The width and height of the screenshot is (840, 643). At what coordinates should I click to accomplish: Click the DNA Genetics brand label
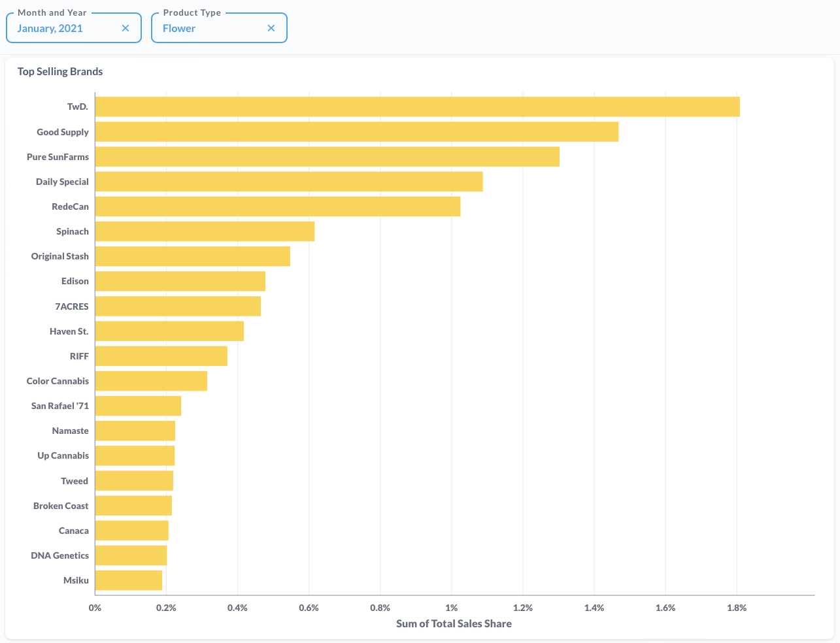click(59, 555)
